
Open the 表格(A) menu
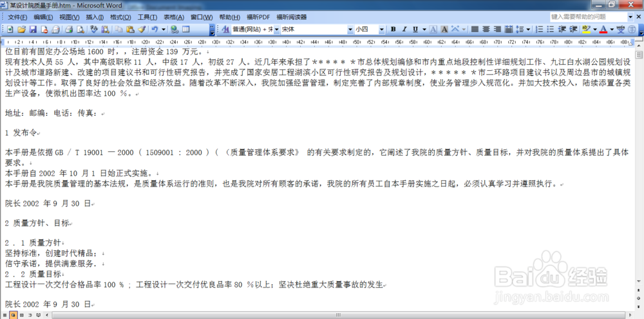[174, 17]
